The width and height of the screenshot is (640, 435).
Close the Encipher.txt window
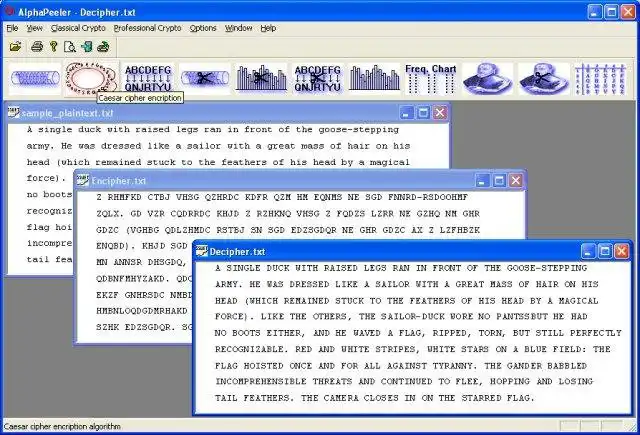(516, 180)
